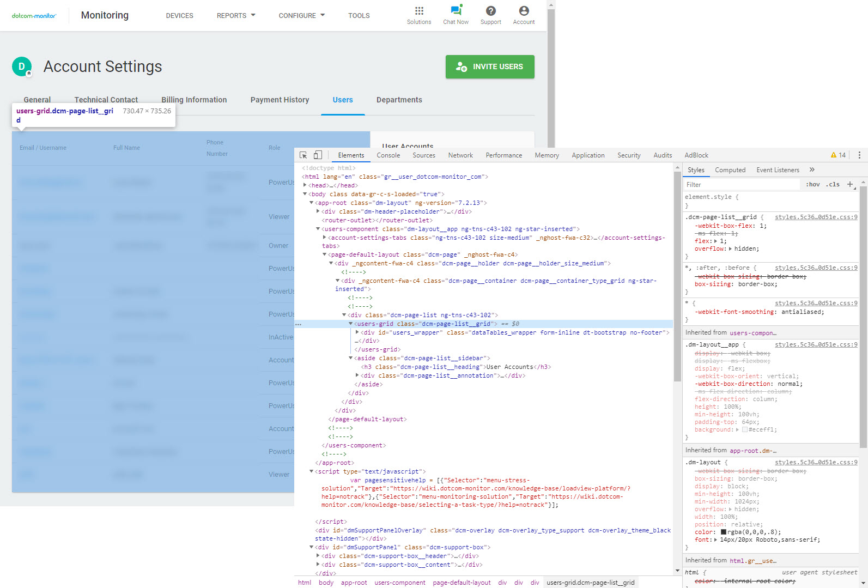868x588 pixels.
Task: Show more Styles pane tabs chevron
Action: pyautogui.click(x=812, y=170)
